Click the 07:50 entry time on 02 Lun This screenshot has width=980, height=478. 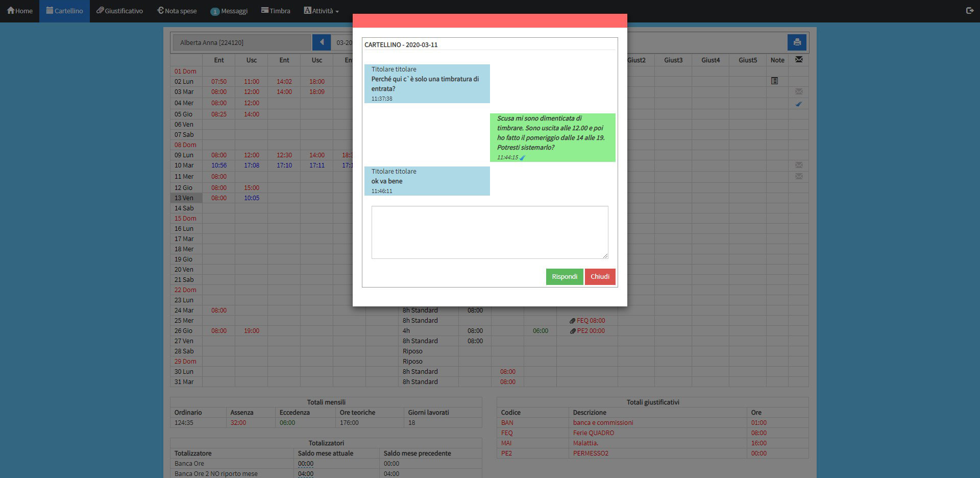point(219,81)
